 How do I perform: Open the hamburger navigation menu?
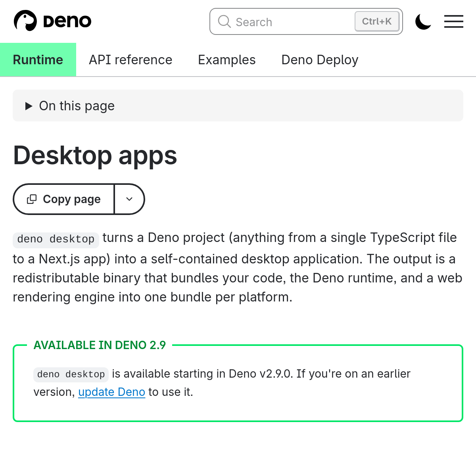454,21
